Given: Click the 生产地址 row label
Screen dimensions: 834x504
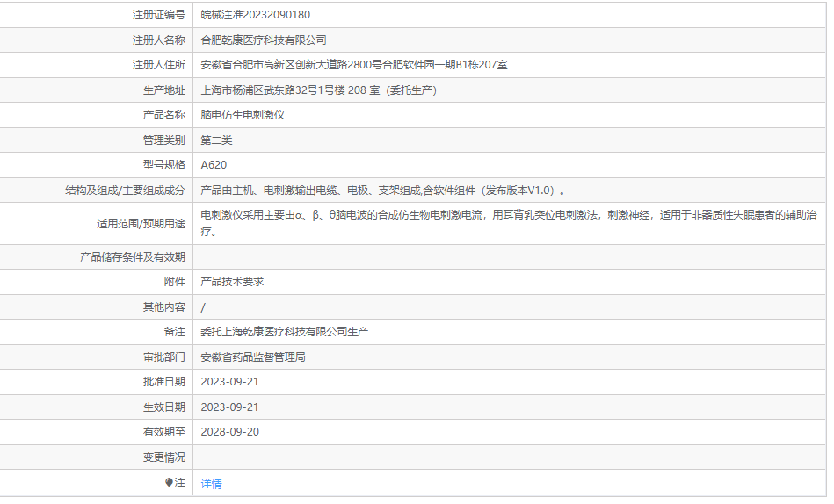Looking at the screenshot, I should [163, 90].
